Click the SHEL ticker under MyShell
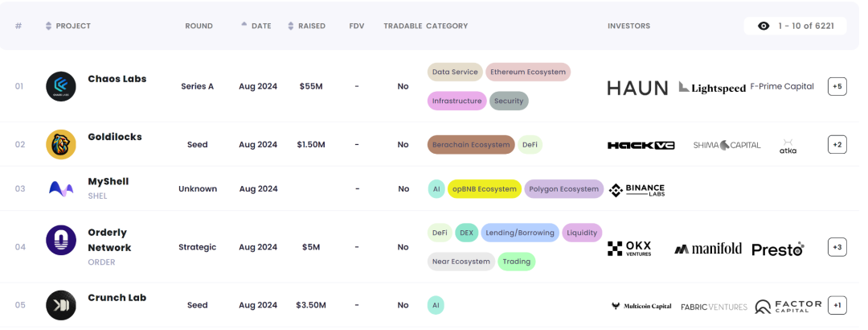Image resolution: width=868 pixels, height=330 pixels. coord(97,196)
